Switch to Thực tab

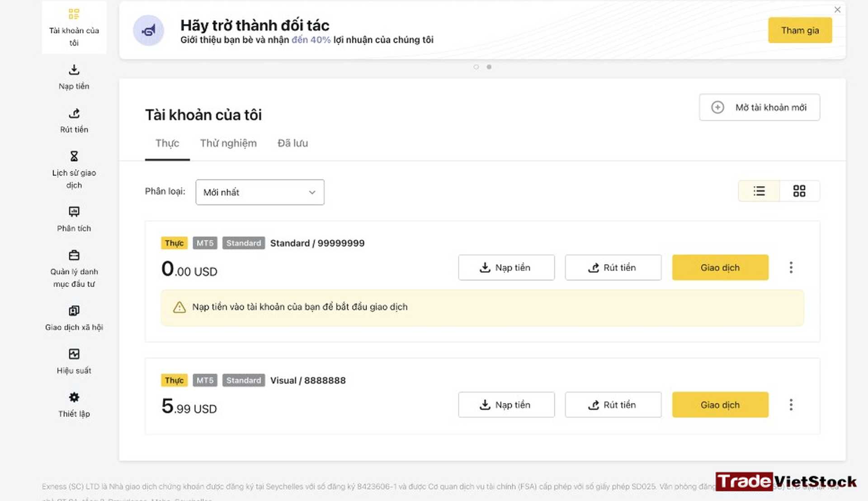pyautogui.click(x=167, y=143)
